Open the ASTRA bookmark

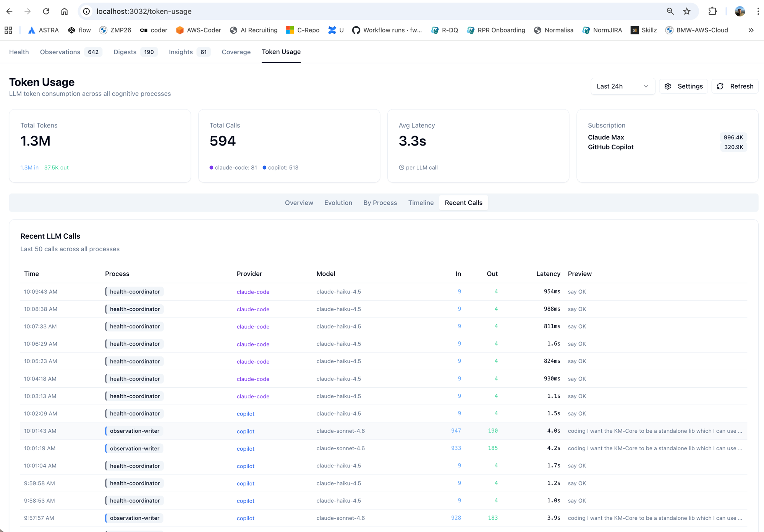coord(43,30)
